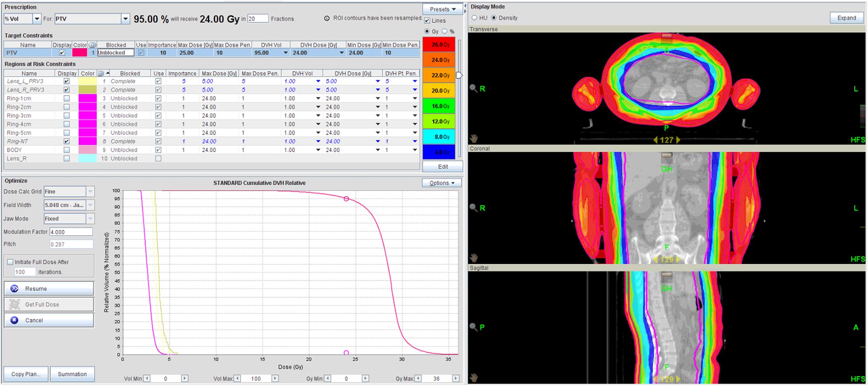This screenshot has height=386, width=868.
Task: Step the Sagittal view to previous slice
Action: [656, 379]
